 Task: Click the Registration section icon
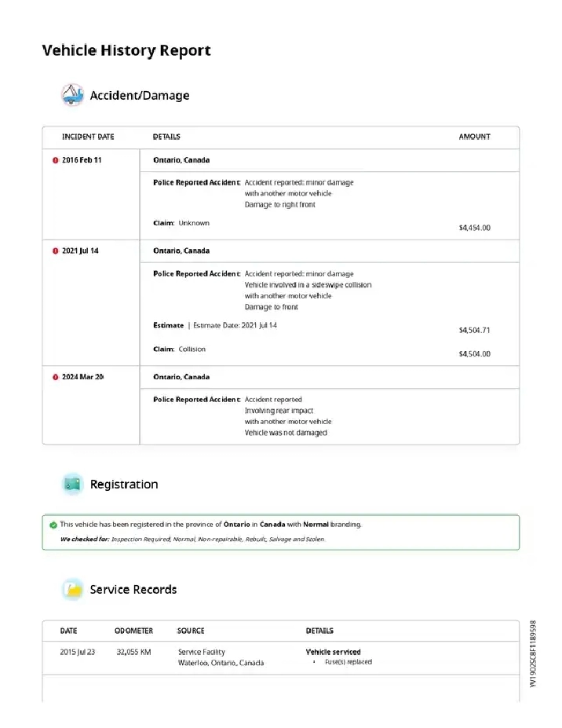72,485
